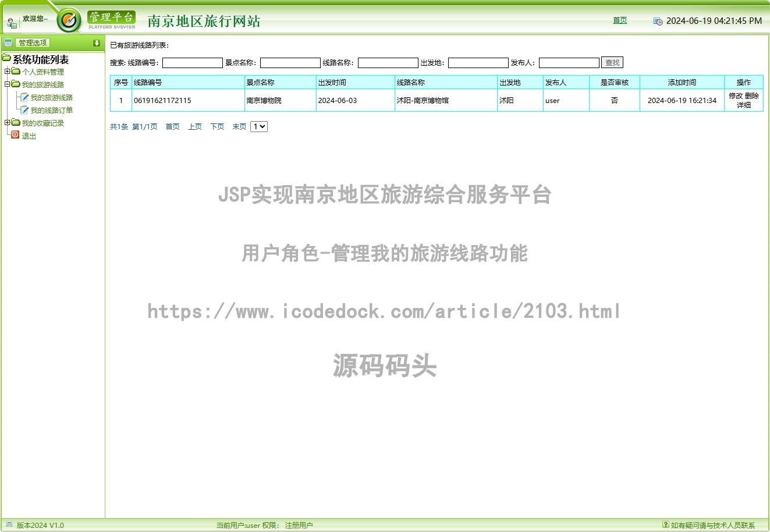
Task: Focus the 线路名称 search field
Action: (388, 62)
